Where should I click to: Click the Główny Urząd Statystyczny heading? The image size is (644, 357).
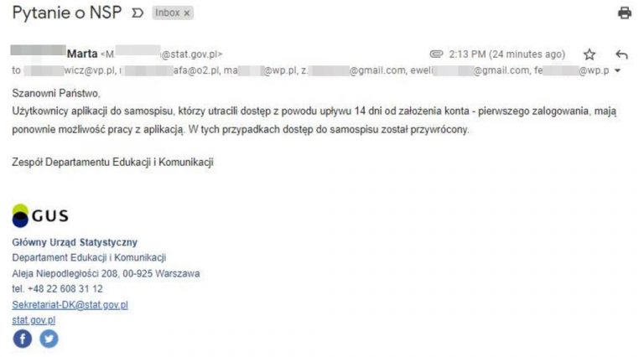[x=75, y=242]
